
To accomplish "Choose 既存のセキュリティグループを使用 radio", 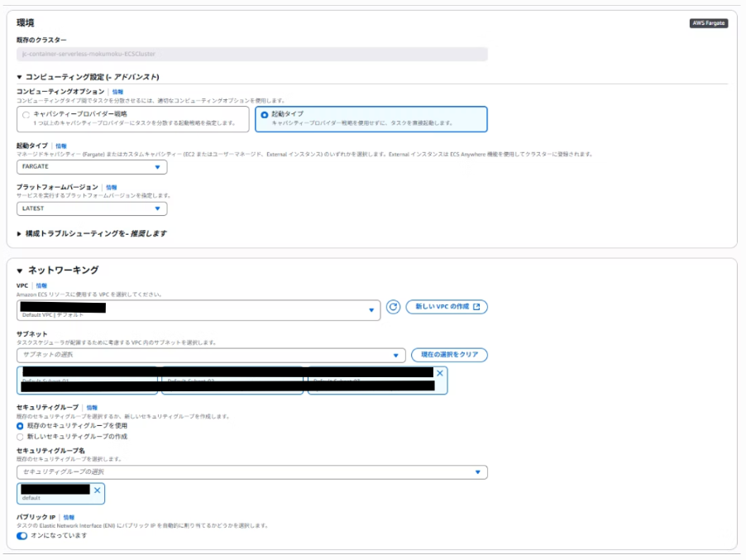I will [20, 426].
